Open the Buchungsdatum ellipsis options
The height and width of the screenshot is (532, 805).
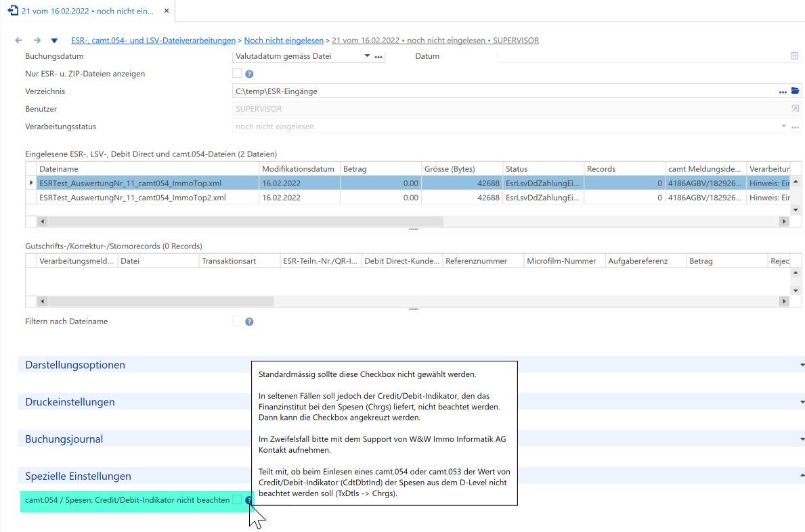click(x=378, y=57)
